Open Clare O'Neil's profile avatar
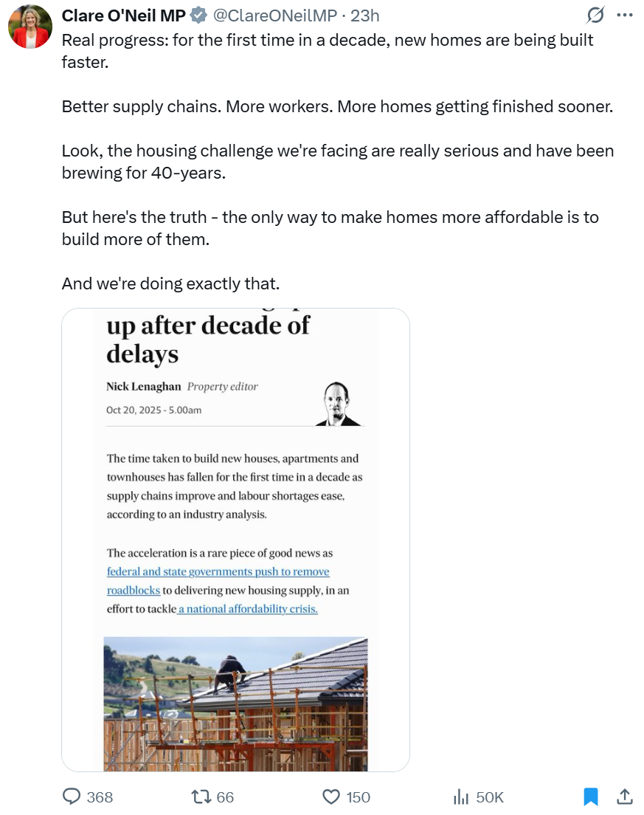This screenshot has width=644, height=815. click(30, 27)
